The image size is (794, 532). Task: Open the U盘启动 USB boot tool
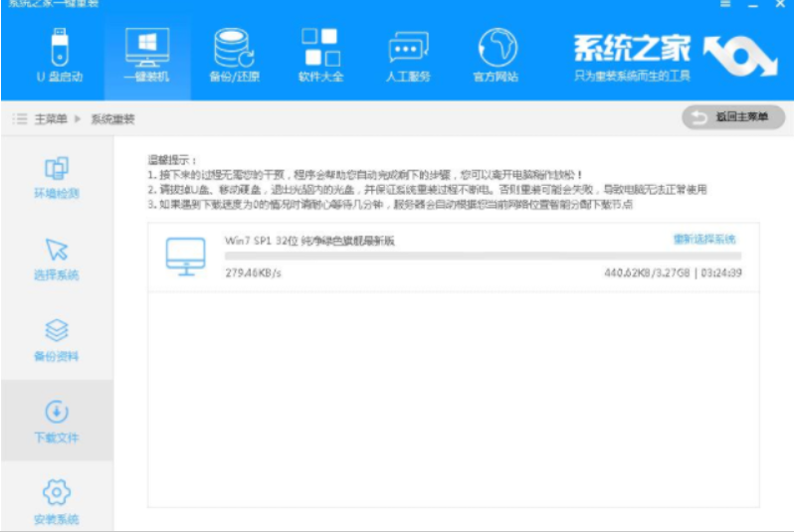[x=59, y=55]
